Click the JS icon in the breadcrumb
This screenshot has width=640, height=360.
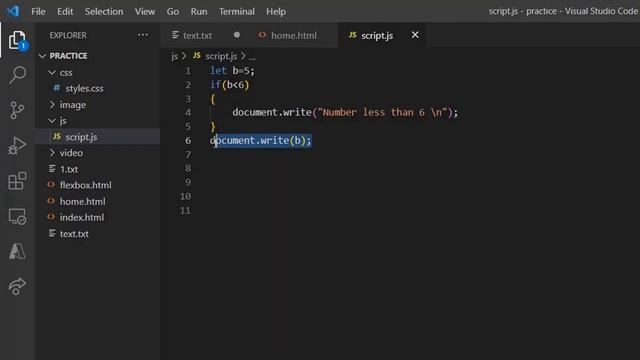197,56
